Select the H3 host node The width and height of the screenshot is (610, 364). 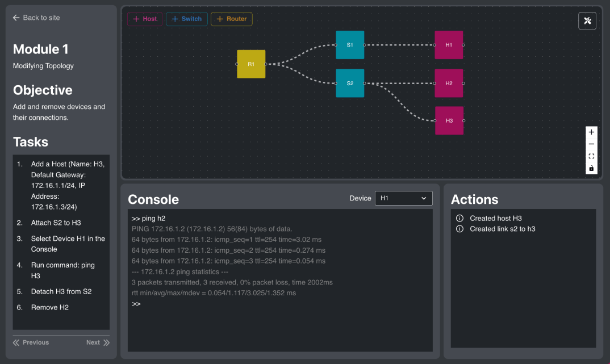pyautogui.click(x=449, y=121)
